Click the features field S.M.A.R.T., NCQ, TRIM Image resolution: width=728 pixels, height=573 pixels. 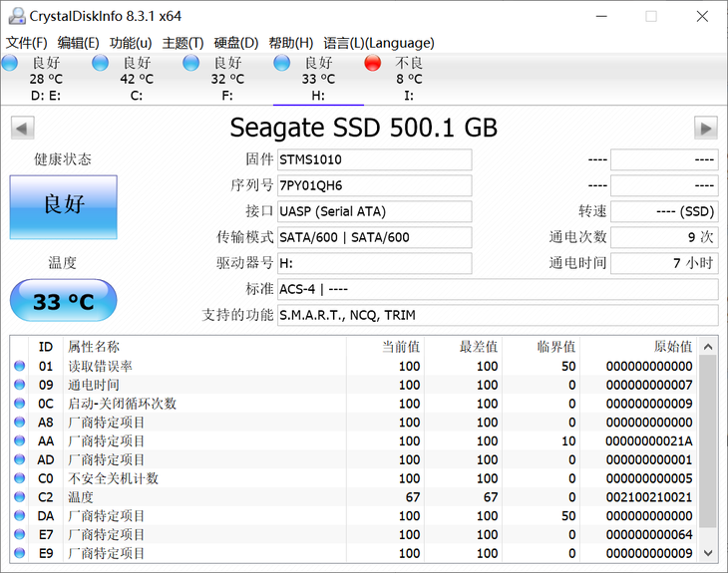coord(498,316)
